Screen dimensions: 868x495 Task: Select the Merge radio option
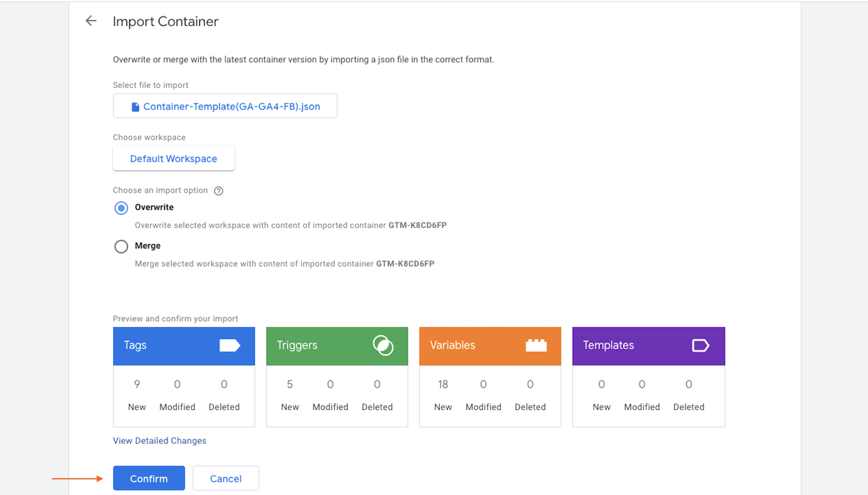(121, 247)
